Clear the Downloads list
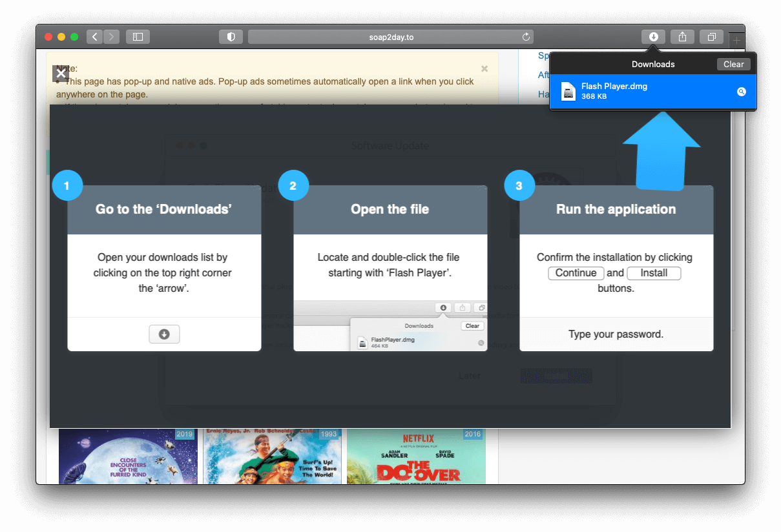This screenshot has width=781, height=532. point(734,64)
